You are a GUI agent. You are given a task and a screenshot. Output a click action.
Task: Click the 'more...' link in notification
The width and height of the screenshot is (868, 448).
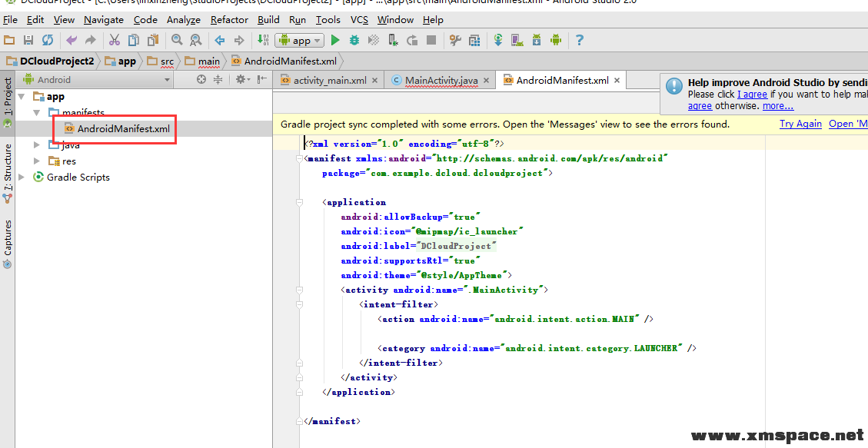click(x=778, y=106)
